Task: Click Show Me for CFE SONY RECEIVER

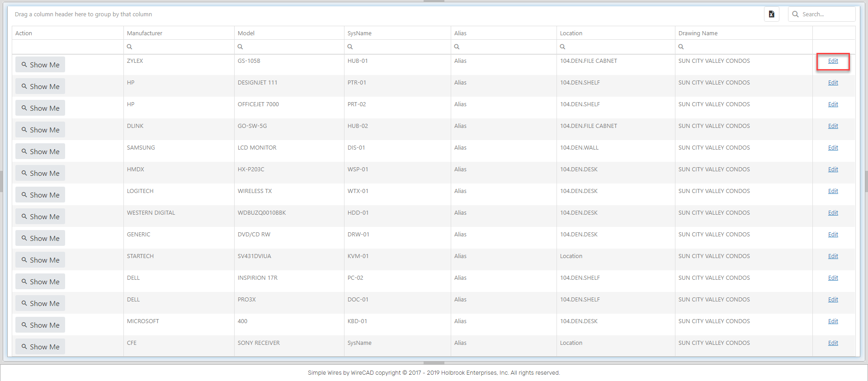Action: pos(40,347)
